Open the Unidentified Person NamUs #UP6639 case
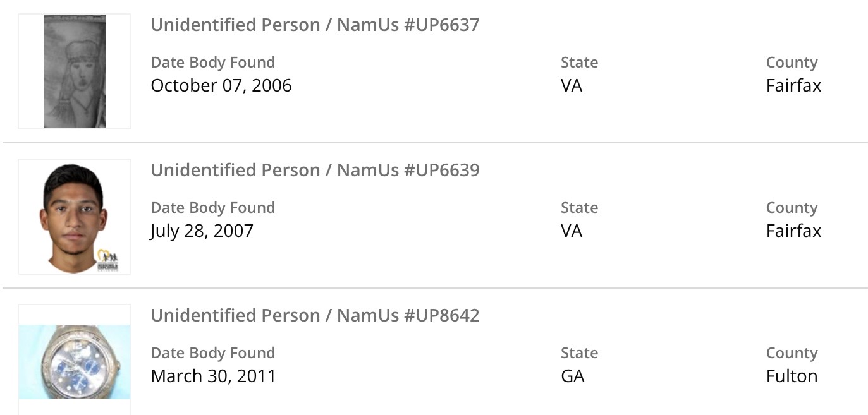Viewport: 868px width, 415px height. (x=315, y=171)
